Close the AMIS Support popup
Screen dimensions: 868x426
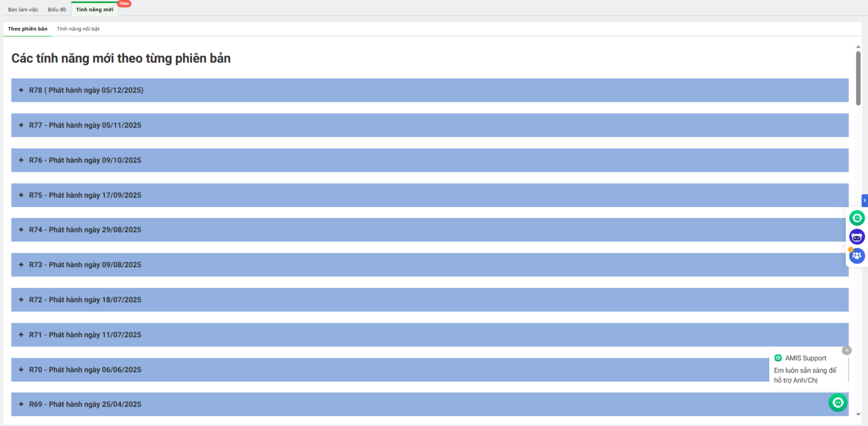pos(847,351)
